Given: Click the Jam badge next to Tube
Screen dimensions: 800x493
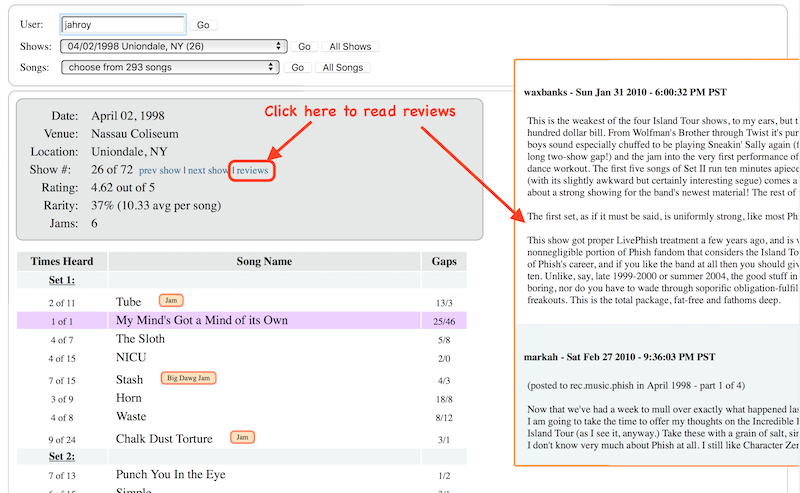Looking at the screenshot, I should pos(172,300).
